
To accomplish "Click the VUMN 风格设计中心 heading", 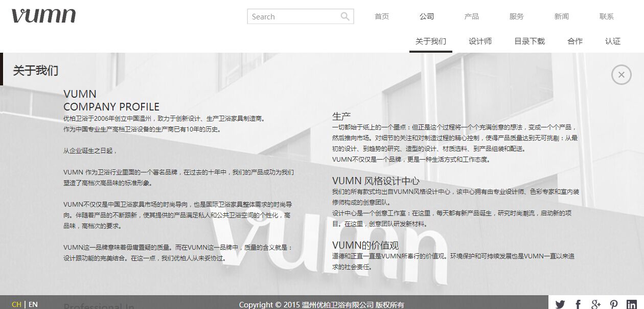I will [x=376, y=181].
